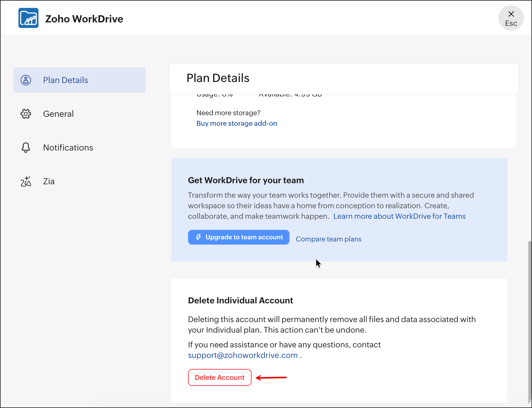
Task: Go to the Notifications settings tab
Action: tap(68, 148)
